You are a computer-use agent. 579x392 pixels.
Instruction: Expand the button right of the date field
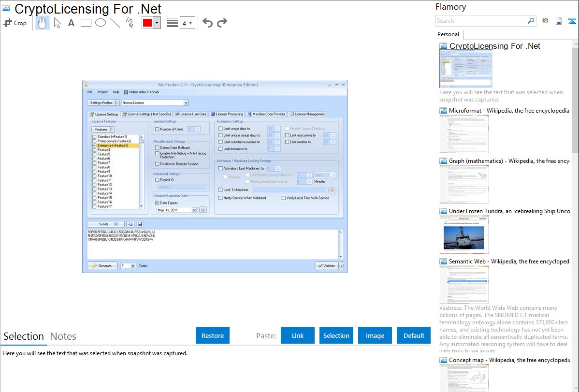[203, 210]
